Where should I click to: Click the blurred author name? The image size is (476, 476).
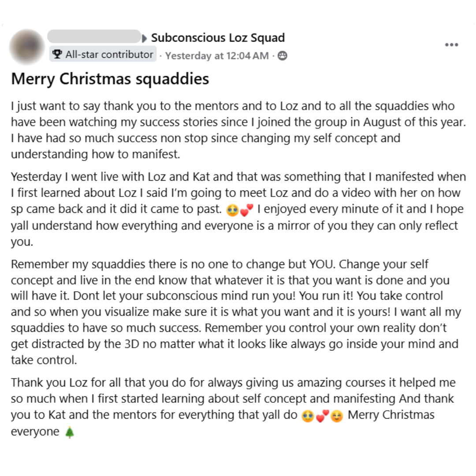point(94,37)
